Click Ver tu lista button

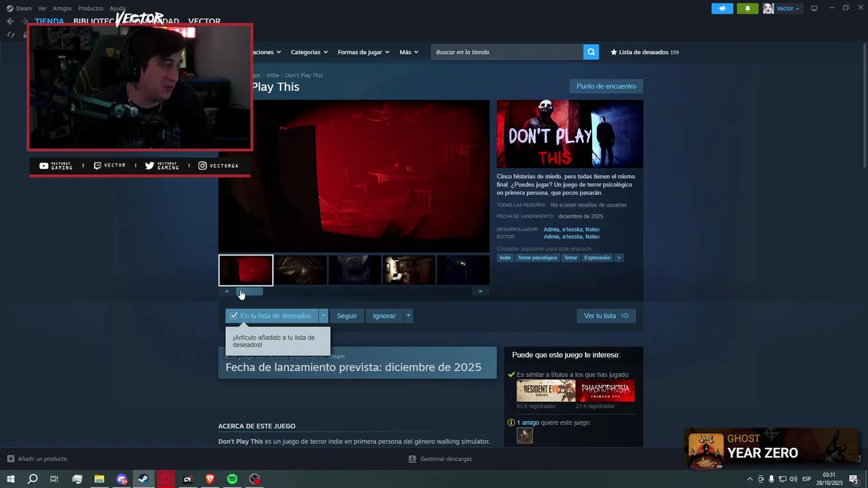pyautogui.click(x=606, y=316)
